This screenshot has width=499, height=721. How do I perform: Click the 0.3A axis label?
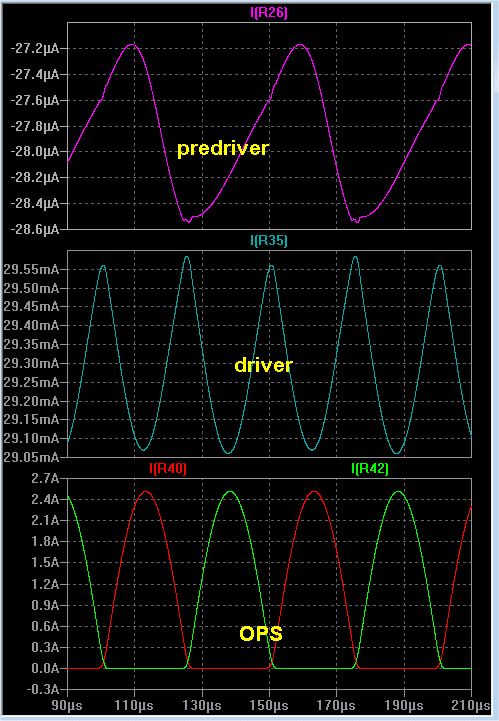[45, 647]
